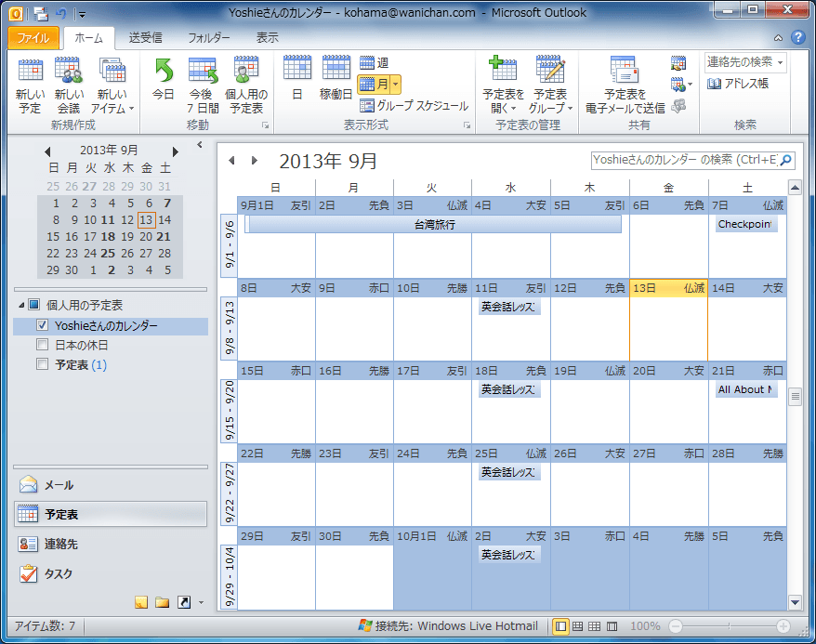Click undo icon in quick access toolbar
Screen dimensions: 816x644
pyautogui.click(x=61, y=14)
